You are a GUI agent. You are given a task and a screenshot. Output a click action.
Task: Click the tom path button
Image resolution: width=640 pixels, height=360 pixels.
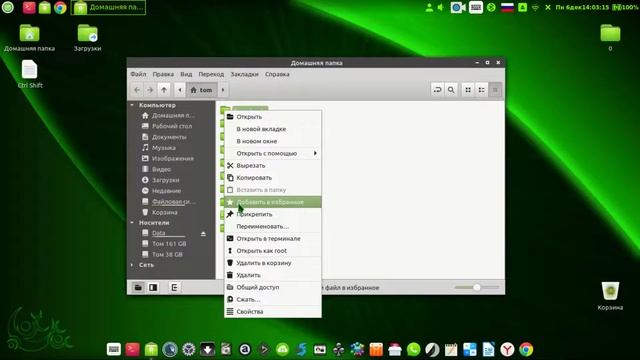click(202, 90)
